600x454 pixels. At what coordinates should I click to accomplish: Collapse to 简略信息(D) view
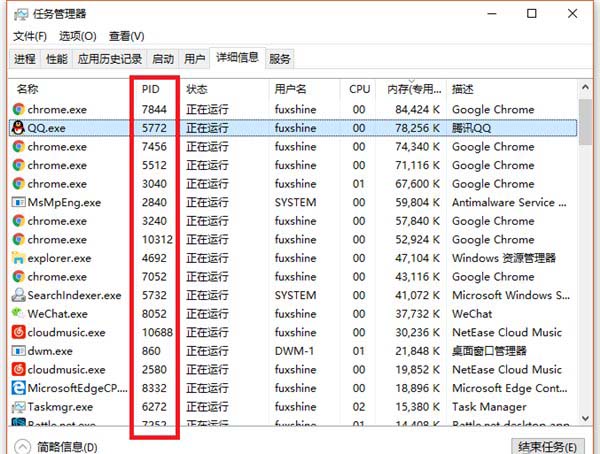(56, 447)
